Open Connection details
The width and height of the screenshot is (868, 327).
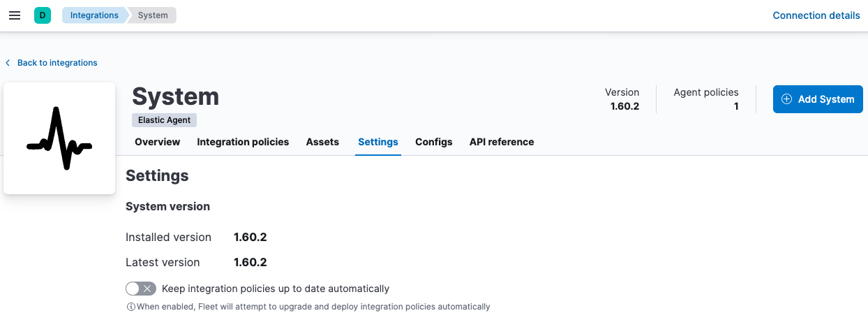coord(816,15)
